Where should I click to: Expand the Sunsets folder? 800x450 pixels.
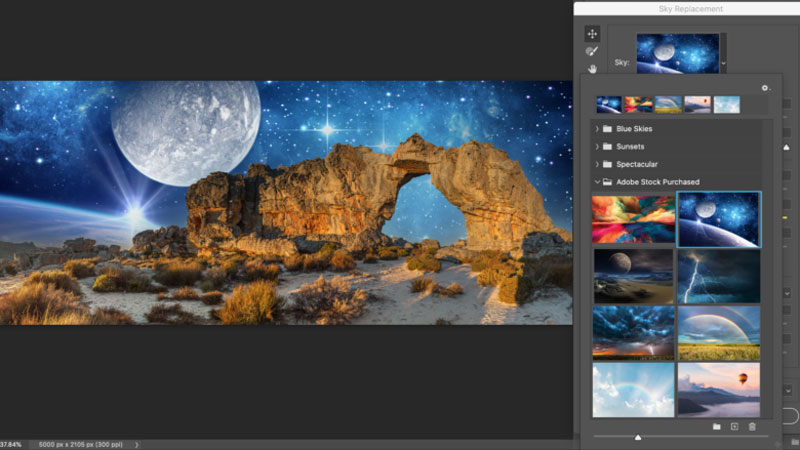click(x=598, y=147)
